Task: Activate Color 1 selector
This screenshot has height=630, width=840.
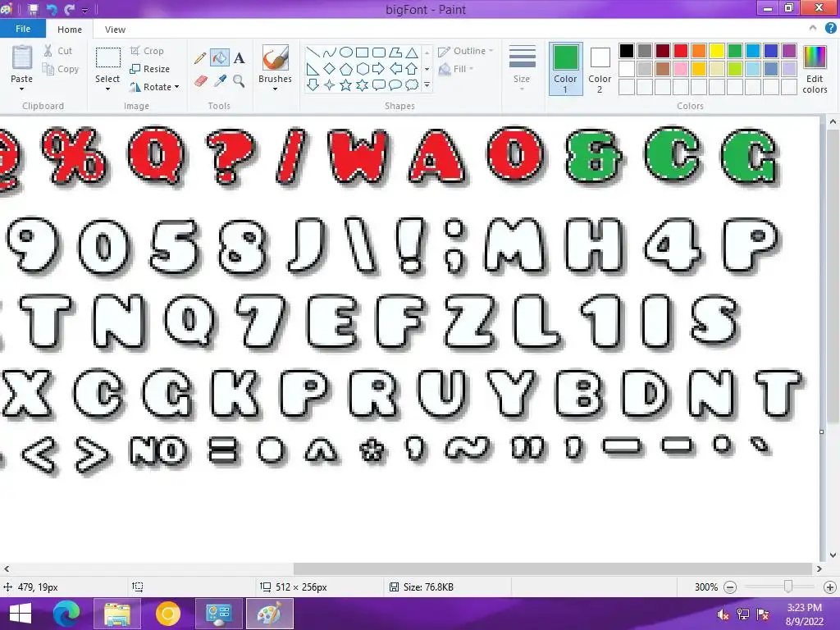Action: pos(565,69)
